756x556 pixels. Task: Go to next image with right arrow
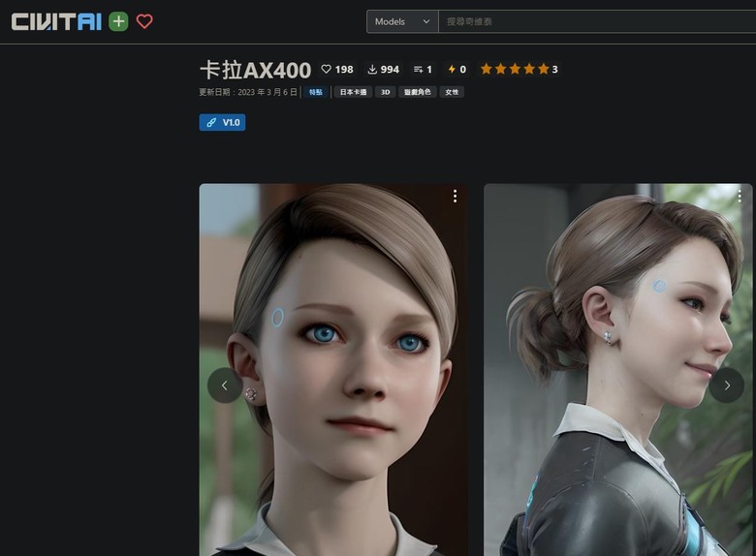click(727, 386)
